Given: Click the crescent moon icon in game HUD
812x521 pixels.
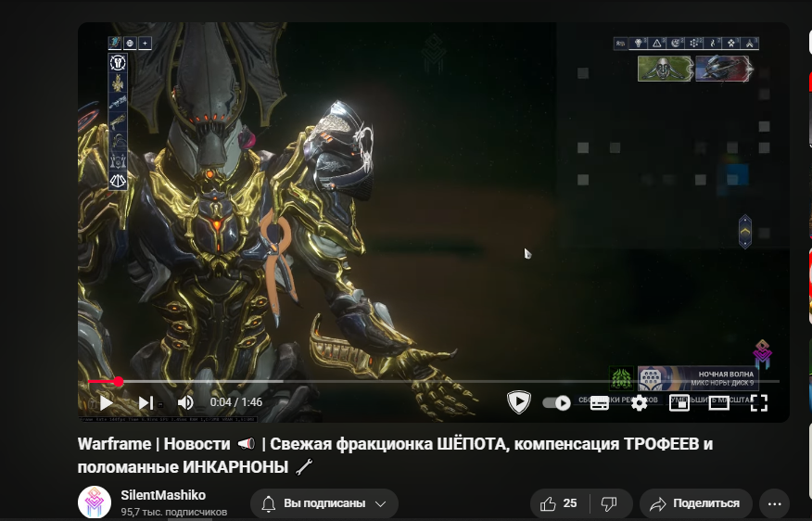Looking at the screenshot, I should click(676, 44).
